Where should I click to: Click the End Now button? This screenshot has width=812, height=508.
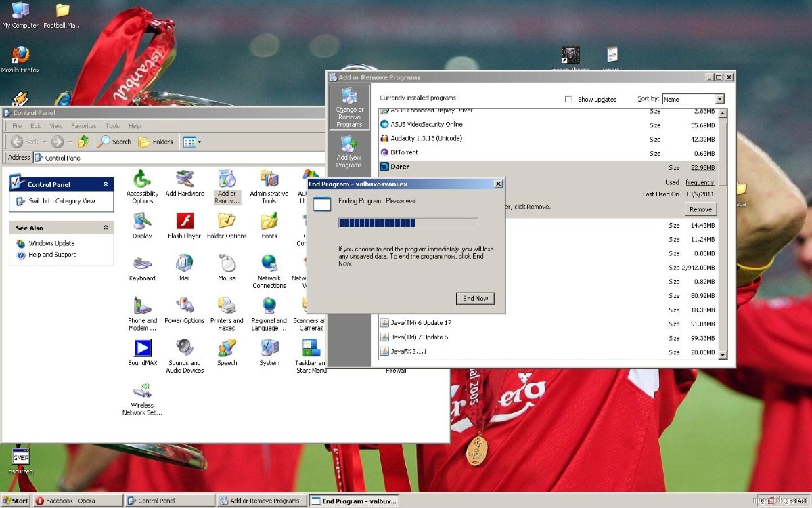click(475, 298)
